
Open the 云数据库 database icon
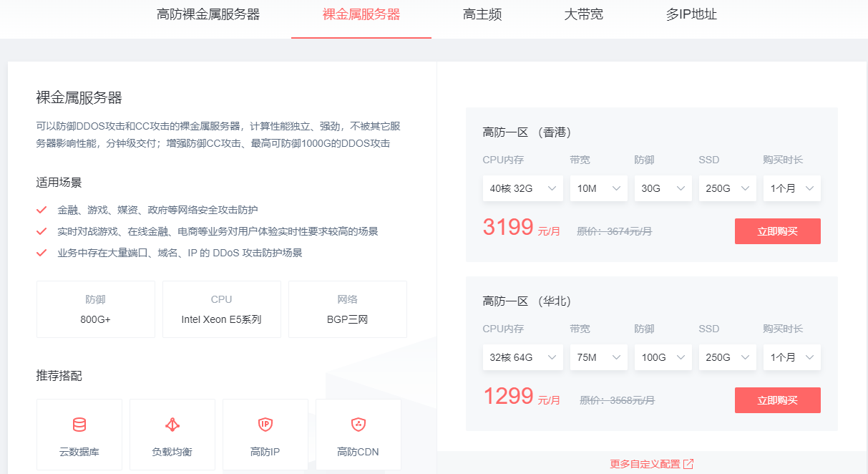pos(79,425)
